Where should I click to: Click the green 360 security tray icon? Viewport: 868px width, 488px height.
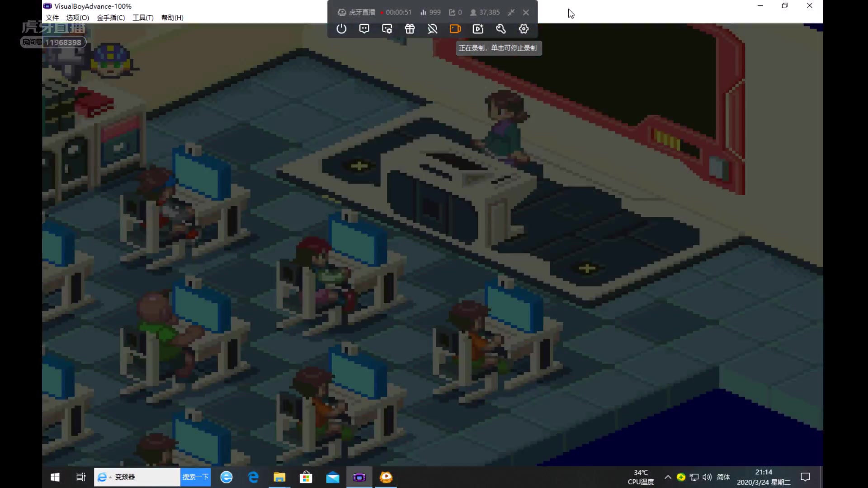[x=681, y=477]
